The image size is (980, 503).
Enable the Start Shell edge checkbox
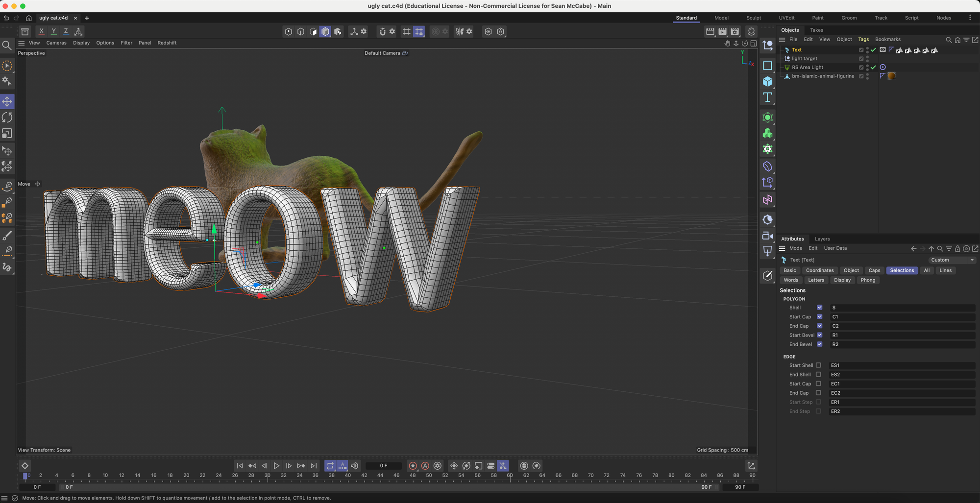coord(818,365)
